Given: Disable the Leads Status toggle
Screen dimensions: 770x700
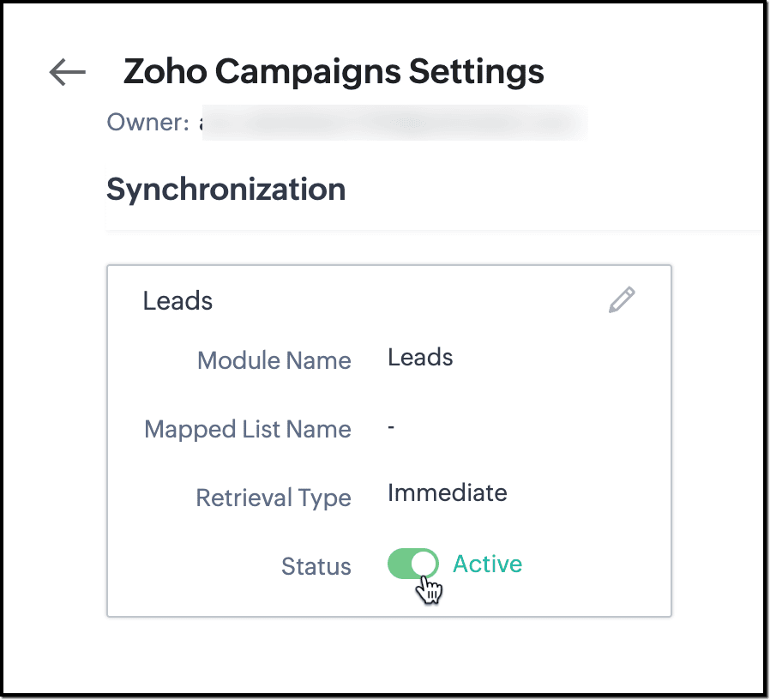Looking at the screenshot, I should [412, 564].
